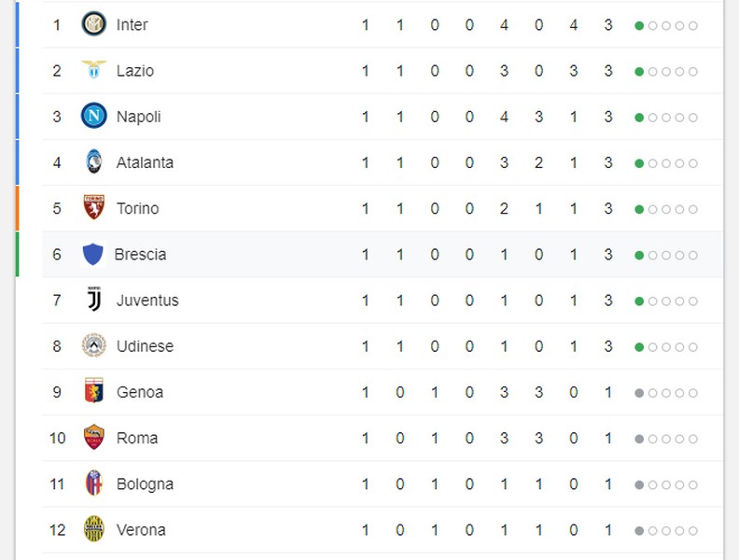Select the Hellas Verona yellow badge
Image resolution: width=739 pixels, height=560 pixels.
pyautogui.click(x=94, y=529)
